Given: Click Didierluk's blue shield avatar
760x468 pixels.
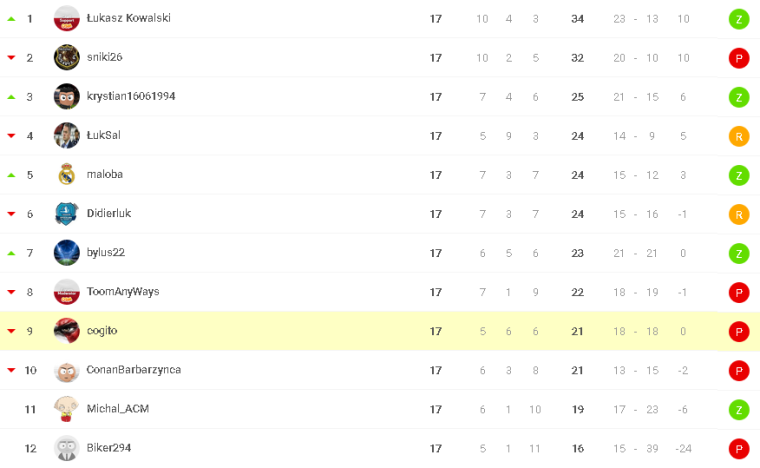Looking at the screenshot, I should pos(67,213).
